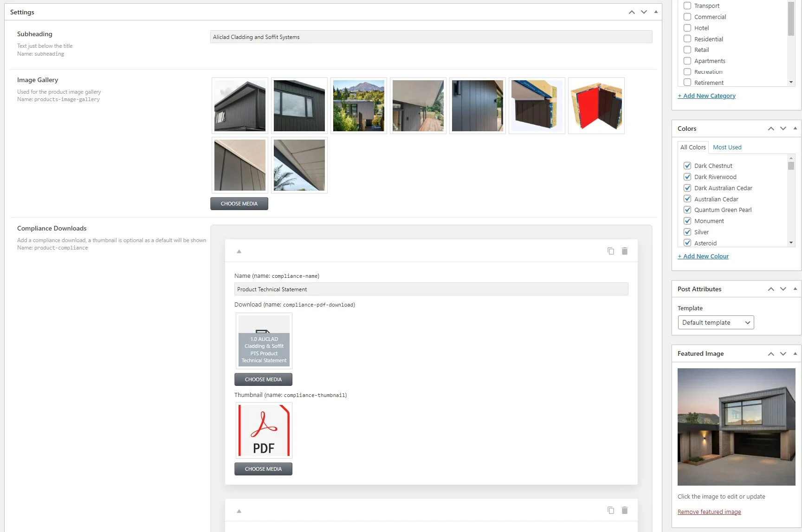
Task: Move Settings panel down arrow
Action: coord(644,12)
